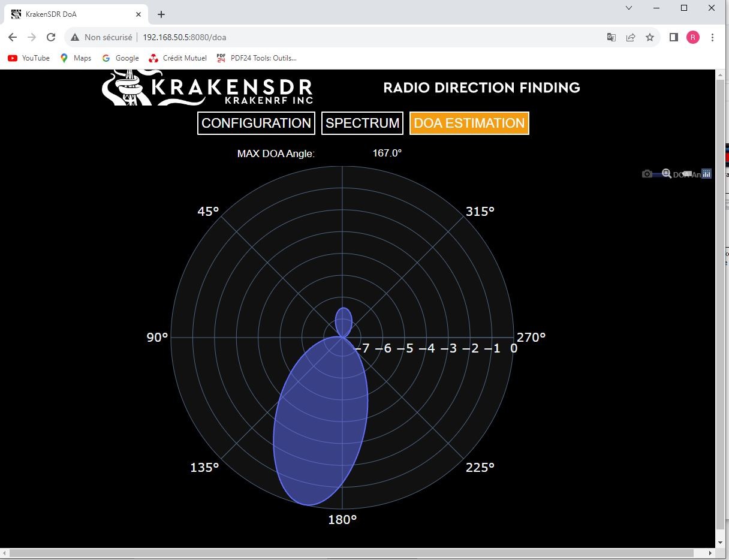Open the Crédit Mutuel bookmark
Viewport: 729px width, 560px height.
177,58
